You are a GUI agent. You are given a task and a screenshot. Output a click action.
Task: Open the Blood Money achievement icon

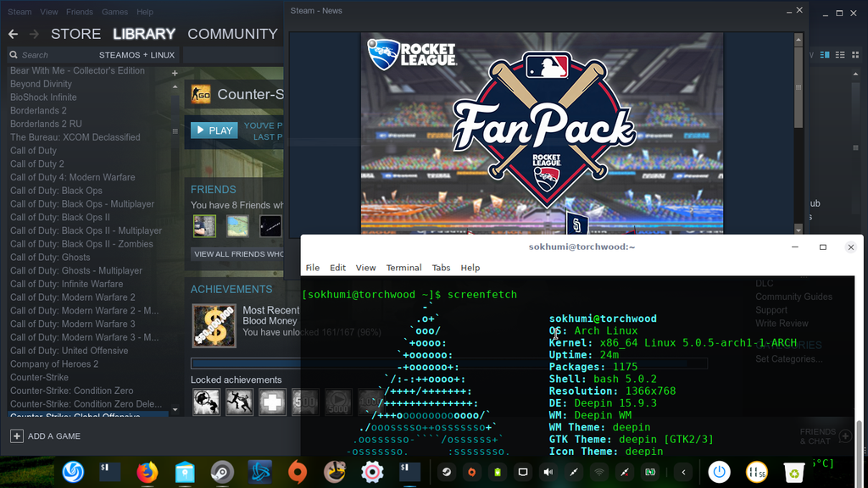214,326
